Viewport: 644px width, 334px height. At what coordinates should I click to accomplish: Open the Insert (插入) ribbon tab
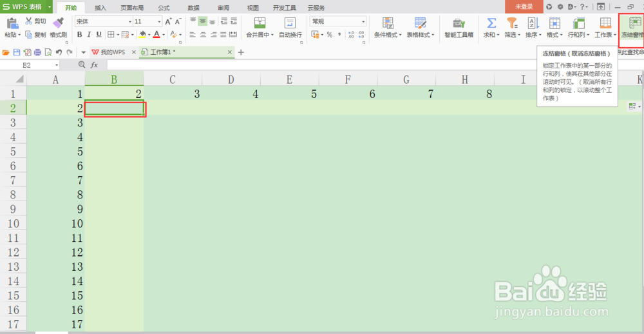(x=100, y=7)
